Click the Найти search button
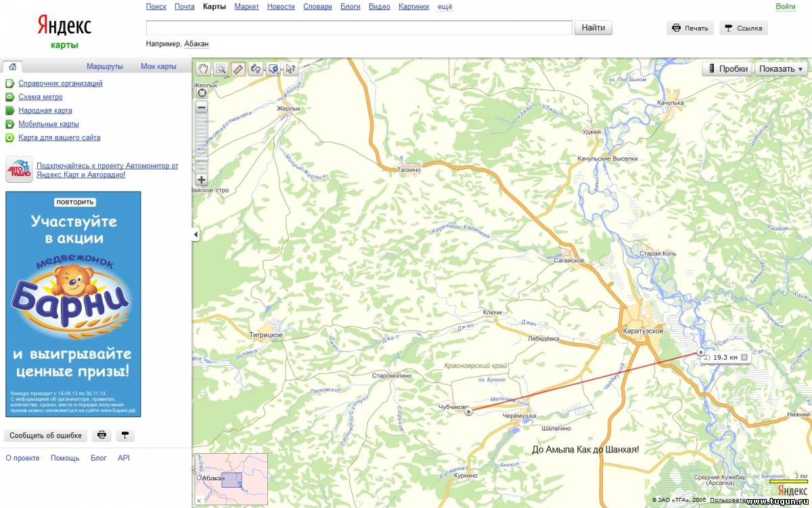 coord(593,28)
